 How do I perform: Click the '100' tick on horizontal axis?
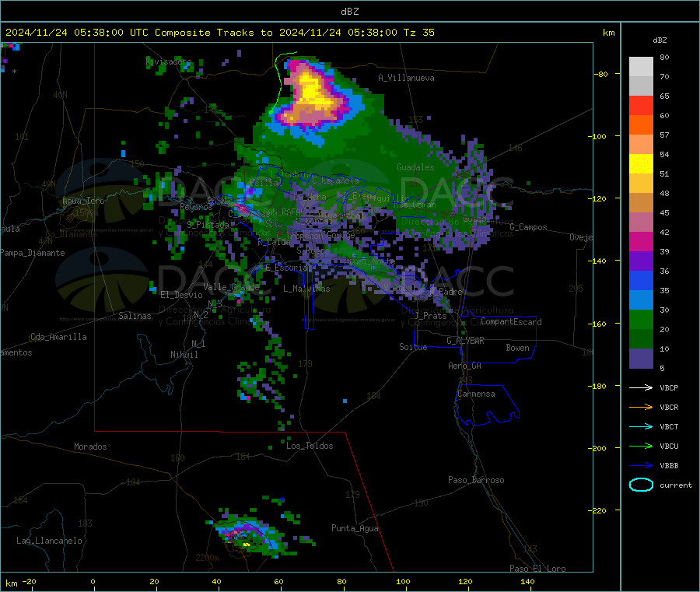click(x=403, y=582)
